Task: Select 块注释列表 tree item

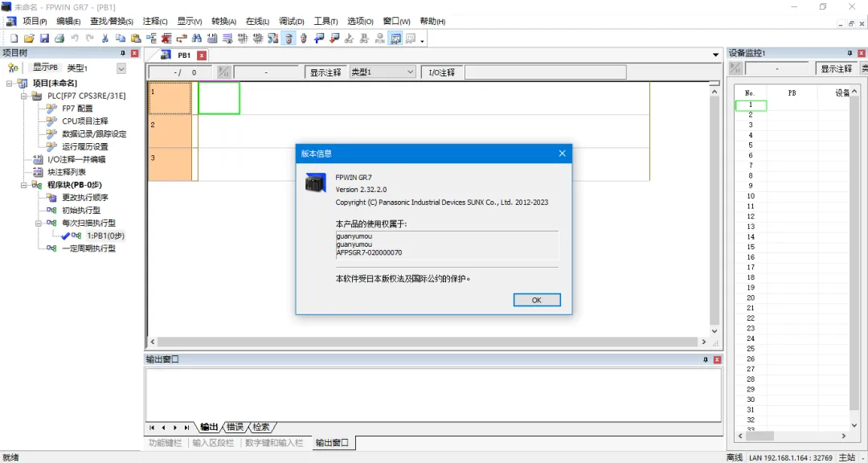Action: coord(67,172)
